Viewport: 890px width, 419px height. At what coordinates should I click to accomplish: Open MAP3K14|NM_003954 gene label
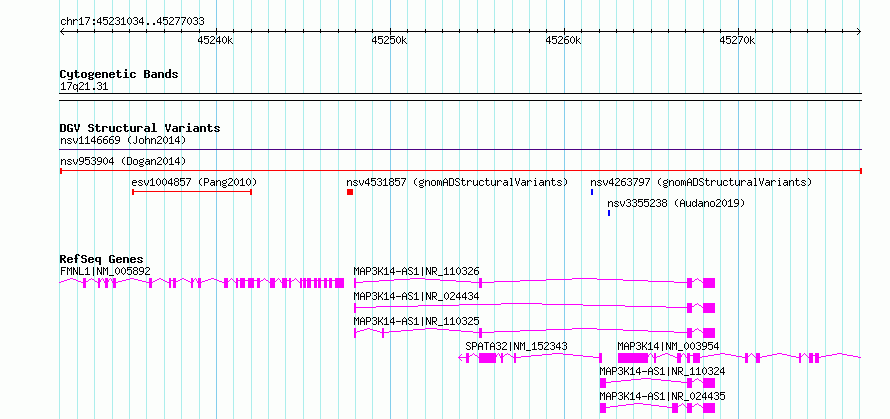click(x=669, y=346)
